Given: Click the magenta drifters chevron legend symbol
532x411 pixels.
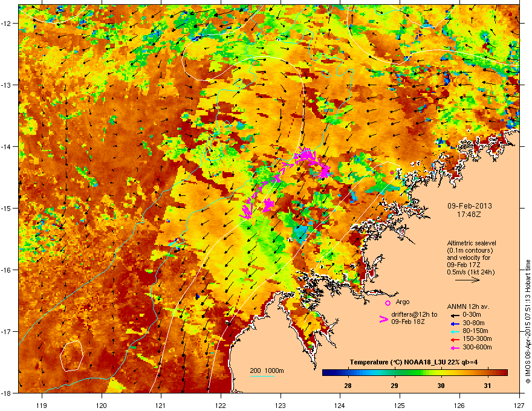Looking at the screenshot, I should (383, 319).
